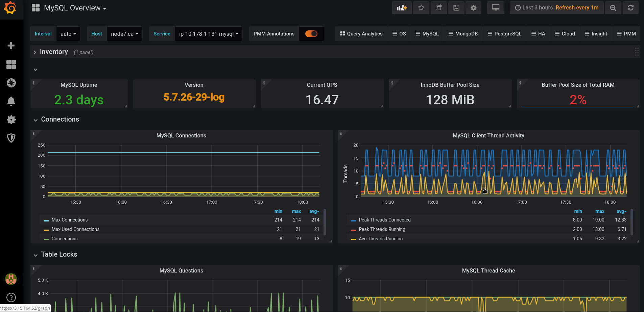Save the dashboard with the save icon
The height and width of the screenshot is (312, 644).
point(456,7)
